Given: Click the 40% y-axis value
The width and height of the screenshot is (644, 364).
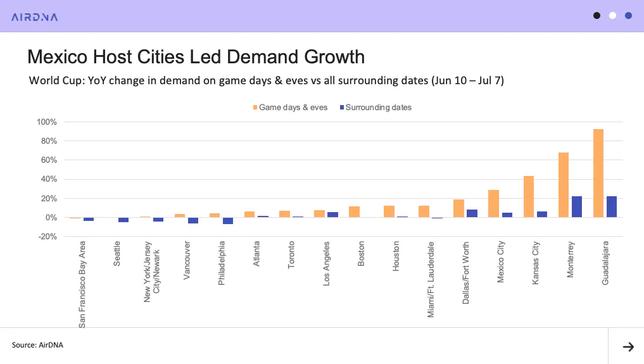Looking at the screenshot, I should coord(49,179).
